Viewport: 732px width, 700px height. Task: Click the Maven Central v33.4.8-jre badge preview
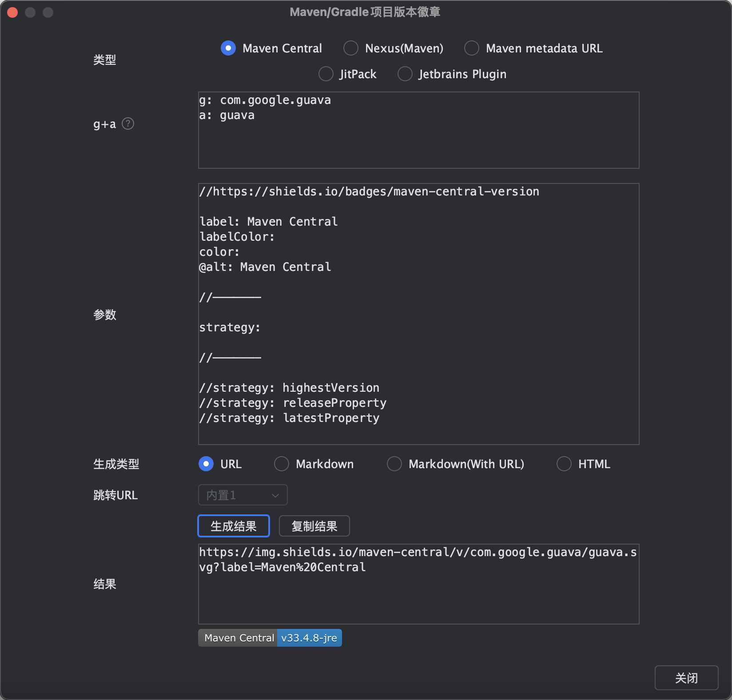point(269,637)
